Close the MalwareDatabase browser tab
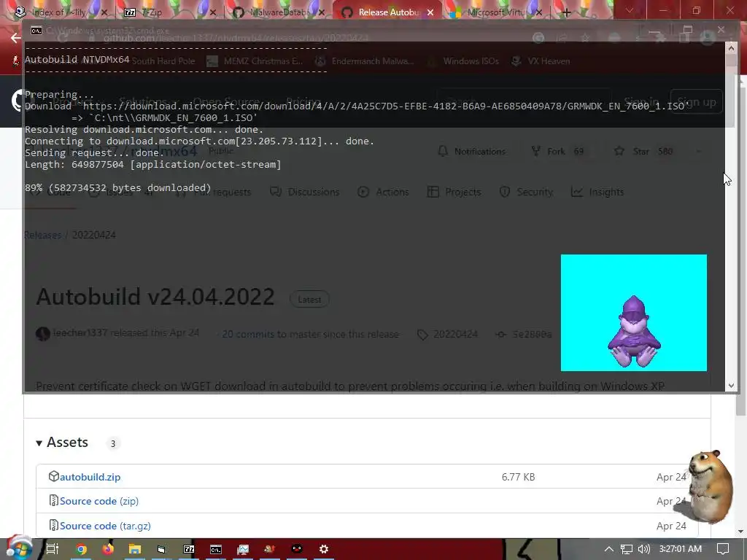747x560 pixels. click(x=322, y=12)
